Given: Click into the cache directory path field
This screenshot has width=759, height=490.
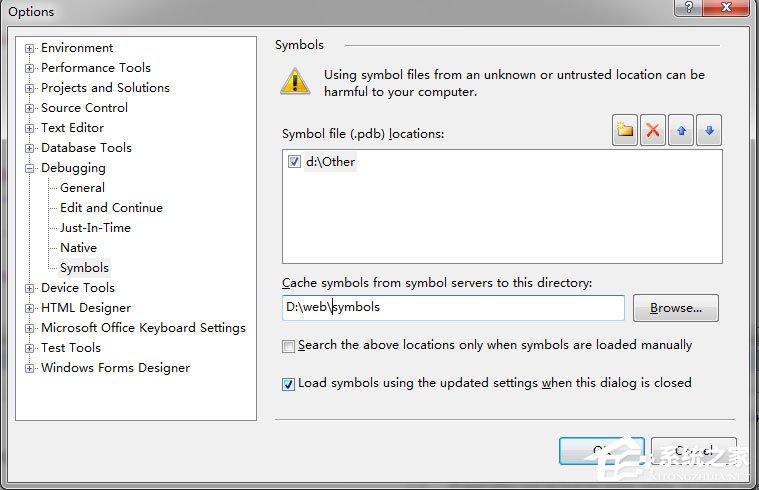Looking at the screenshot, I should point(453,307).
